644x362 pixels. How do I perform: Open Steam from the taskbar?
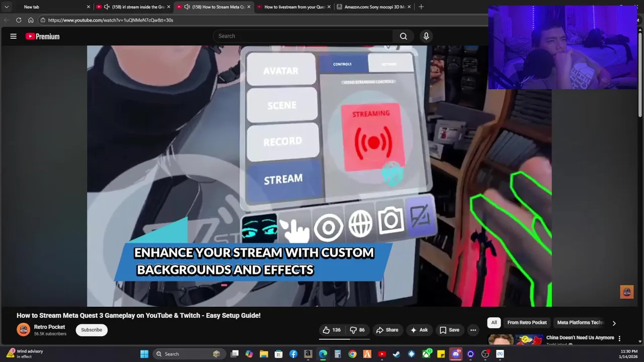point(396,354)
